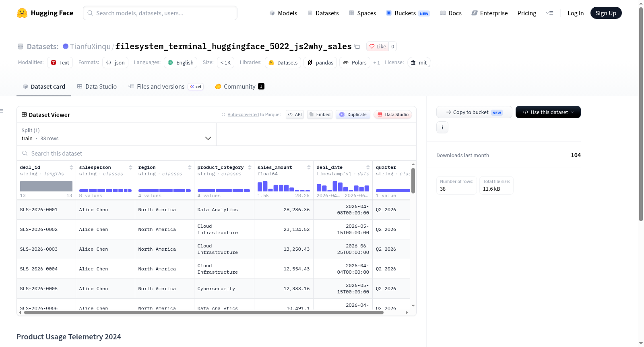
Task: Open the Community tab
Action: 239,86
